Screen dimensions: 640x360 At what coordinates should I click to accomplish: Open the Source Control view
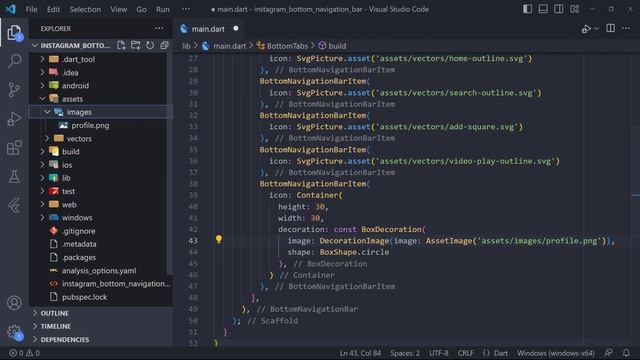(14, 89)
